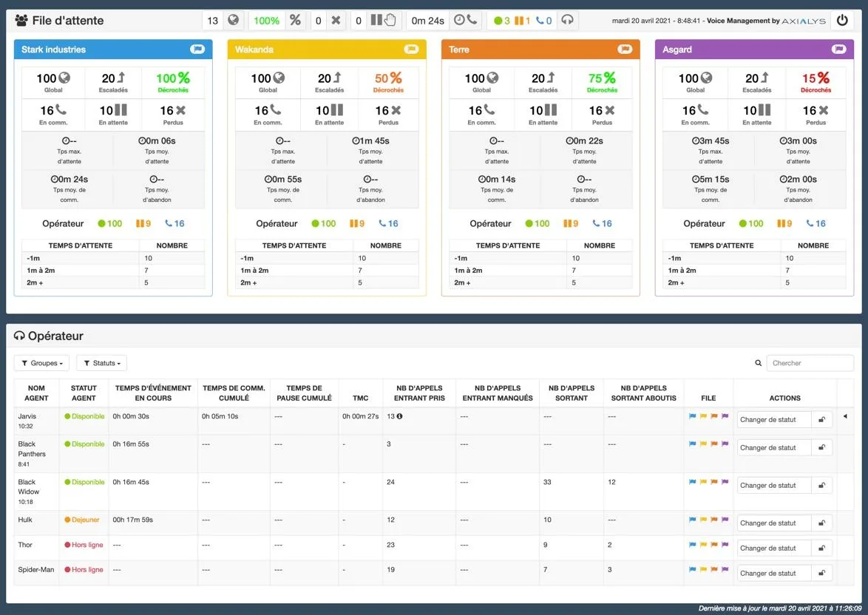Click Changer de statut for Black Panthers
This screenshot has height=615, width=868.
(x=774, y=447)
